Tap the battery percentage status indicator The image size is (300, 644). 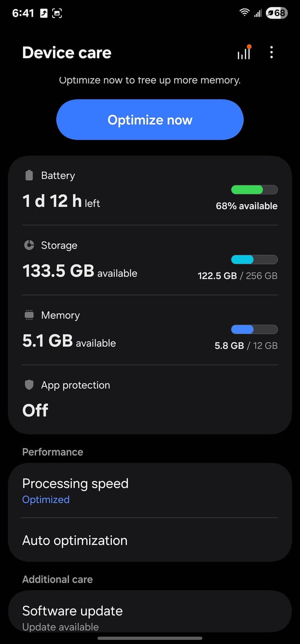tap(276, 13)
